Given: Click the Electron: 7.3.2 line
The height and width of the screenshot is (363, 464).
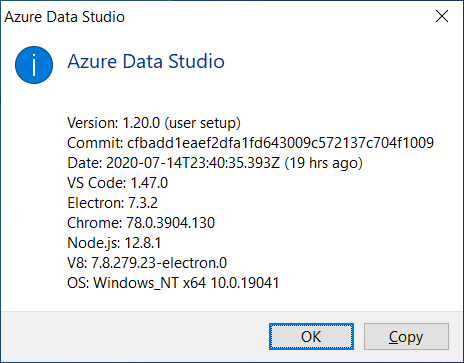Looking at the screenshot, I should coord(112,203).
